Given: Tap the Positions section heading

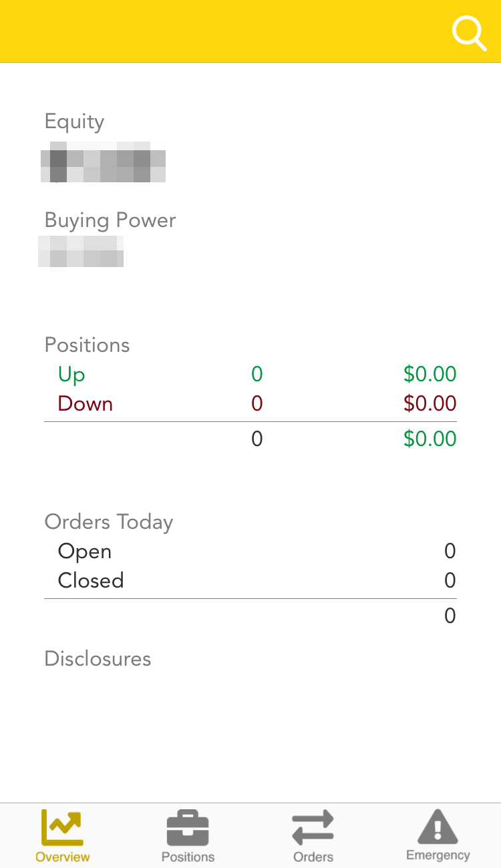Looking at the screenshot, I should [x=87, y=345].
